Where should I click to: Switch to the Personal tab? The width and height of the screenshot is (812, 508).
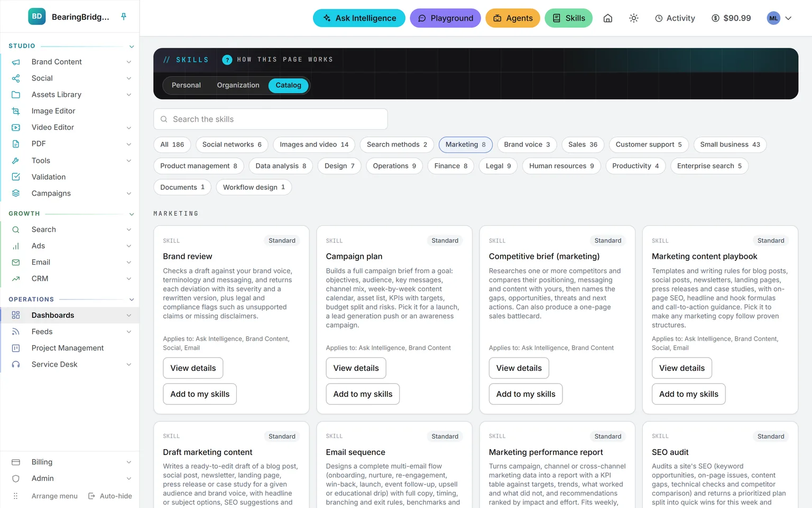(186, 85)
